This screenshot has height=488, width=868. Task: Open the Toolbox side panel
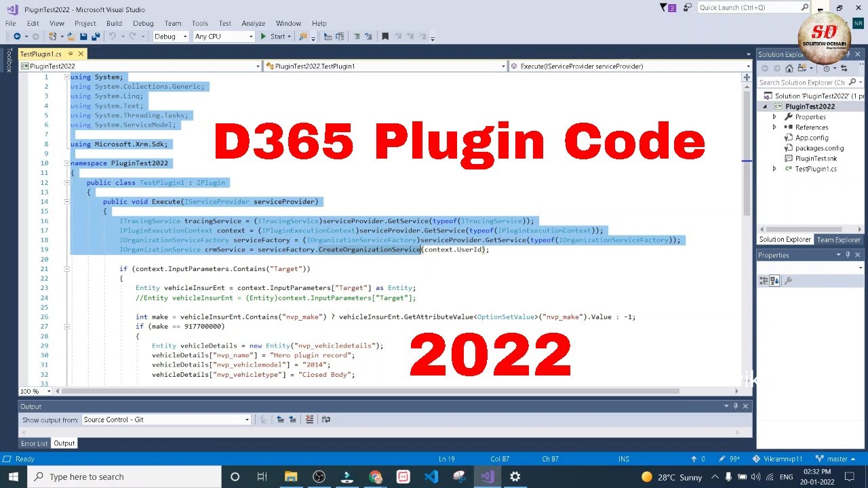[9, 60]
